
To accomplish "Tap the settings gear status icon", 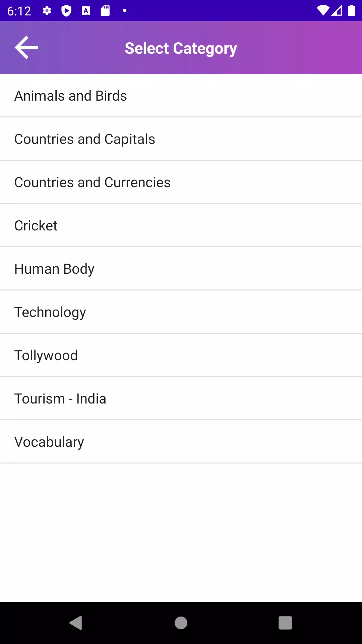I will 47,11.
